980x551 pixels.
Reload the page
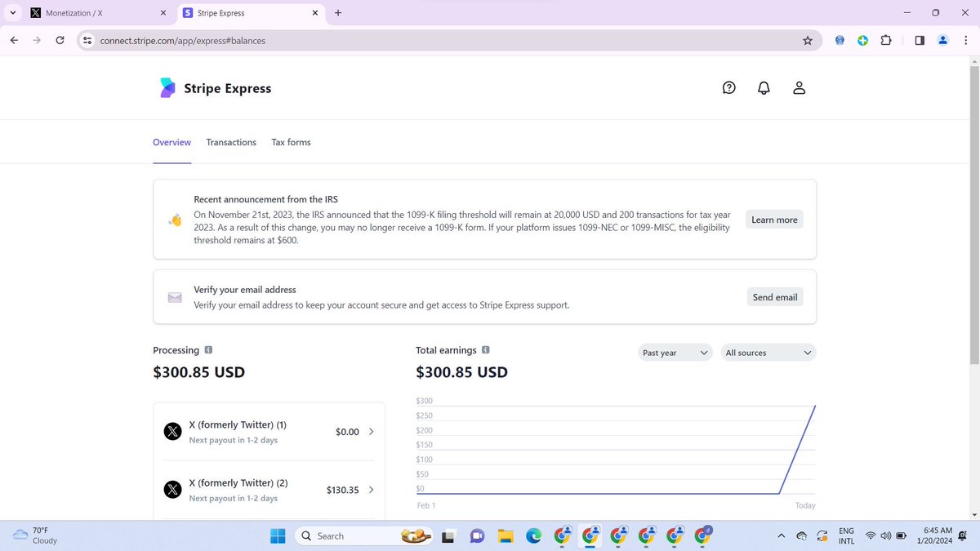tap(60, 40)
